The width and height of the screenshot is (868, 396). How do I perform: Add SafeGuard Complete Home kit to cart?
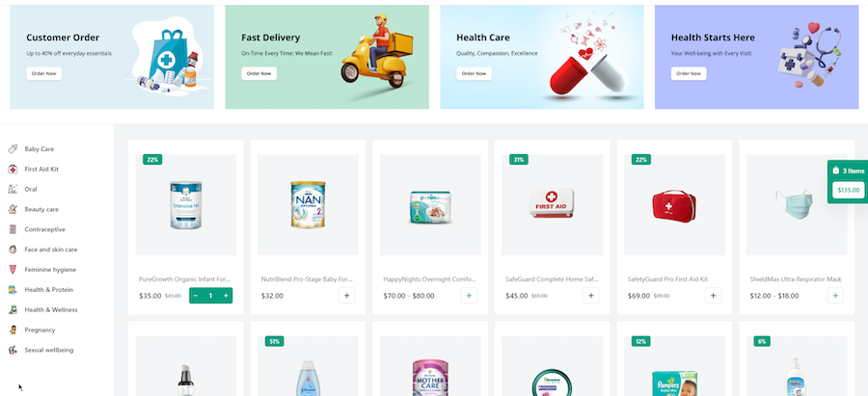[x=590, y=296]
